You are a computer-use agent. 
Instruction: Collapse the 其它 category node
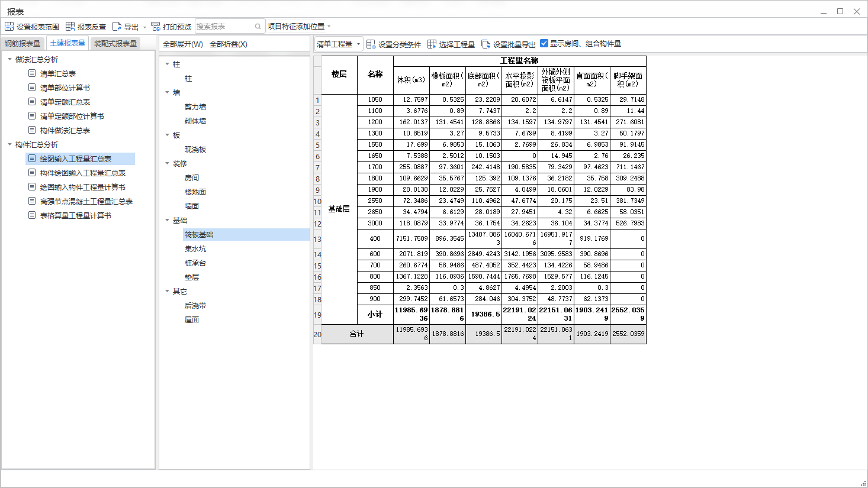click(167, 291)
